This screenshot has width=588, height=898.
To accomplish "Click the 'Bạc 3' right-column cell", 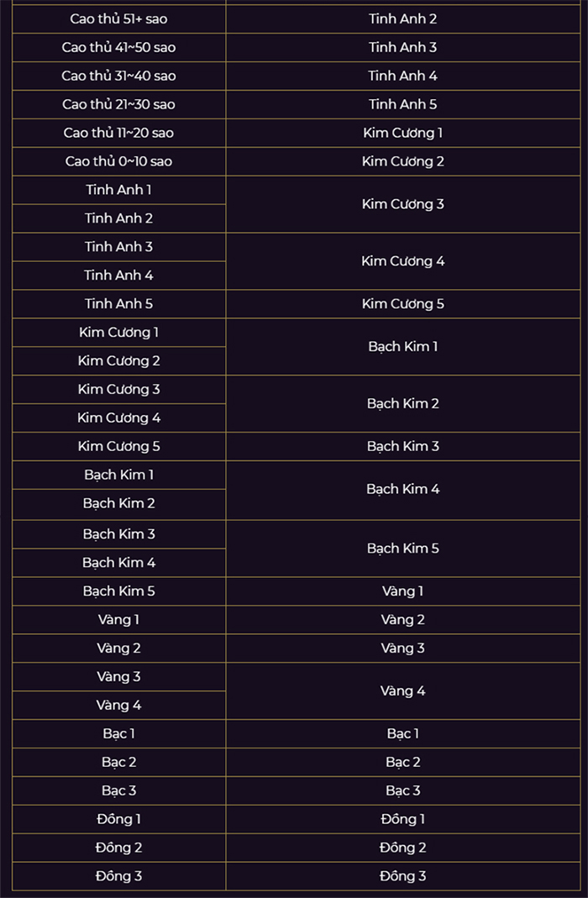I will point(403,791).
